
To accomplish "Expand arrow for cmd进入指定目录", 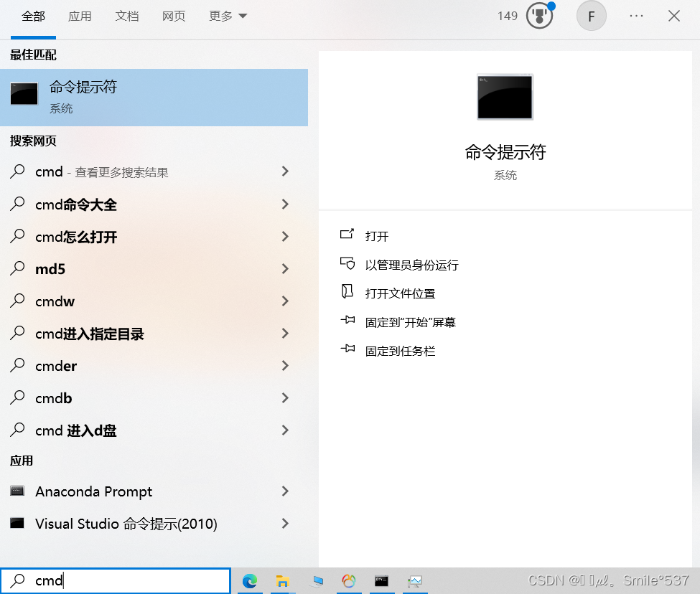I will coord(285,333).
